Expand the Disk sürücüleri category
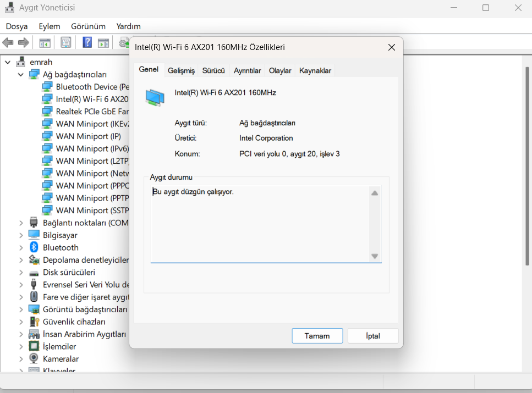532x393 pixels. coord(21,272)
